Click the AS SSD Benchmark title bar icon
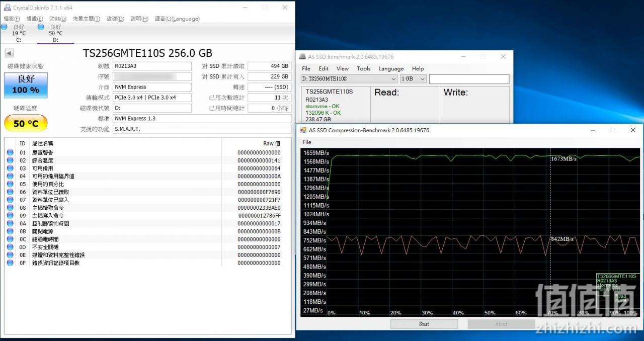 point(303,57)
